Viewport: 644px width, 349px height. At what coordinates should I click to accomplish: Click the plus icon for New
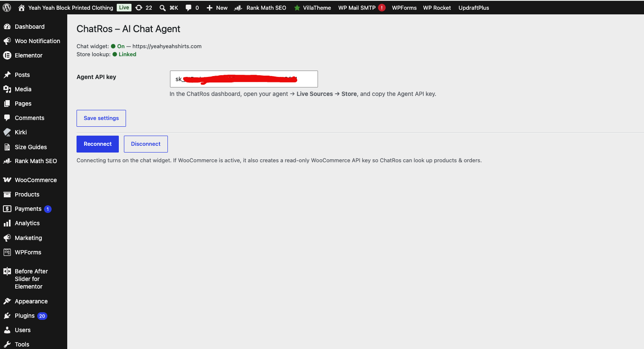209,8
